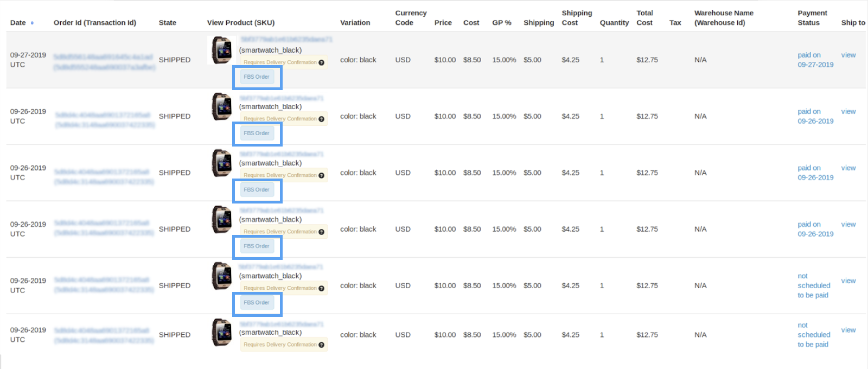
Task: Click Delivery Confirmation help icon in fifth row
Action: [x=321, y=288]
